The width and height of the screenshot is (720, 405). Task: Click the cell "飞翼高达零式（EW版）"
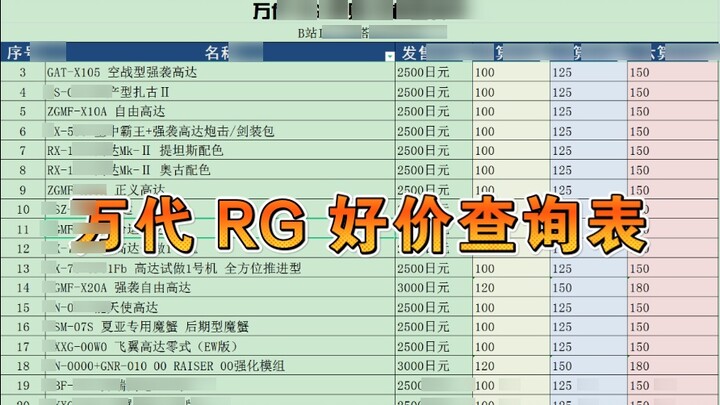point(220,346)
